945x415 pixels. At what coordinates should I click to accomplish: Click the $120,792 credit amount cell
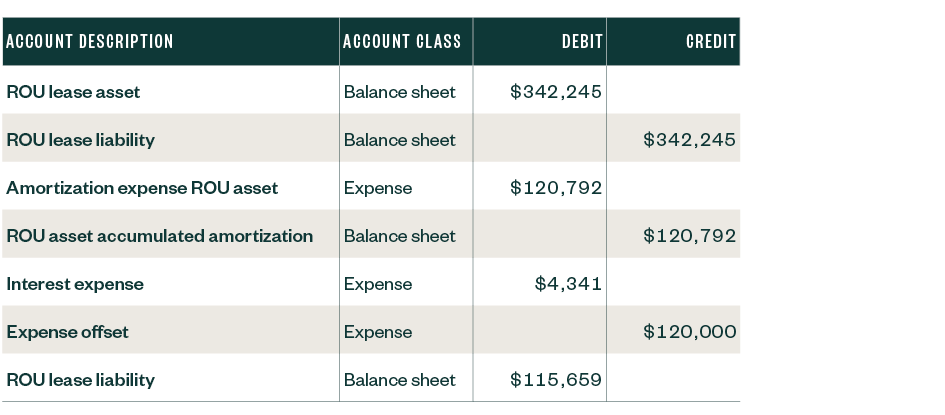690,236
